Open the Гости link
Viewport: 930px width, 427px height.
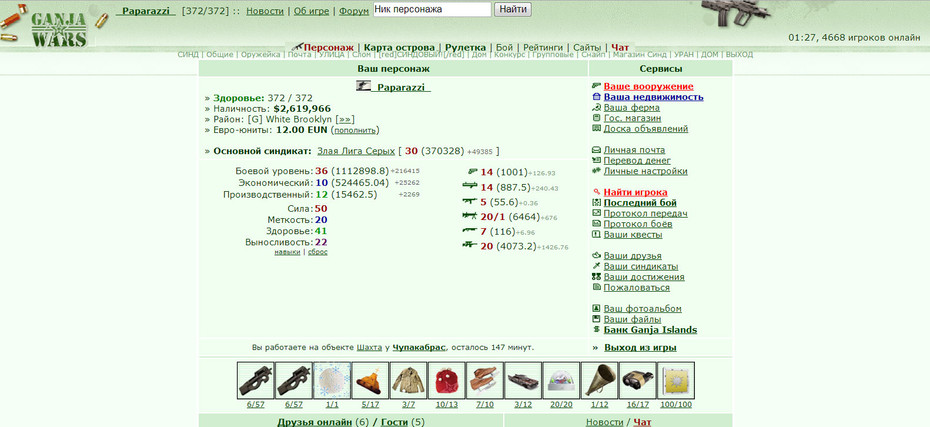click(x=394, y=422)
